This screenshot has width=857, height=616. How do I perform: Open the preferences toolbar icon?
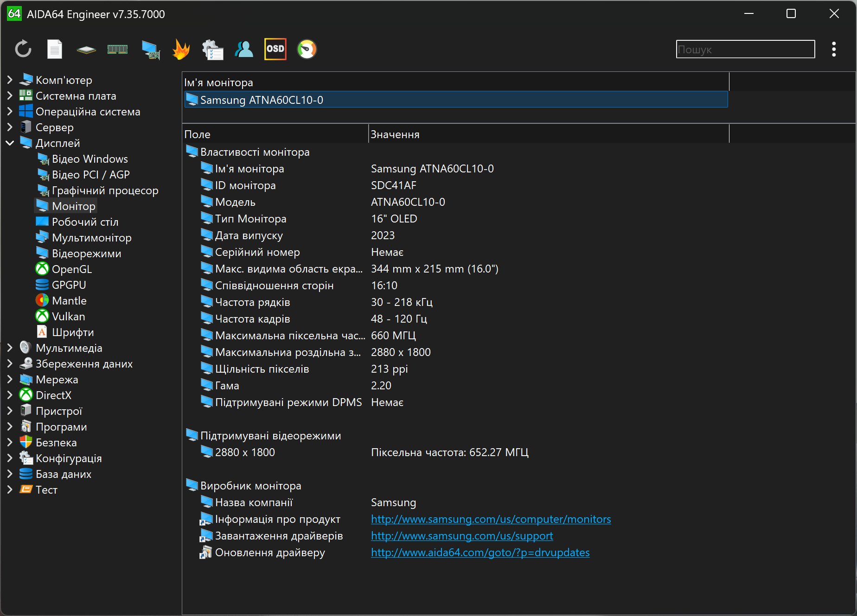click(x=212, y=49)
